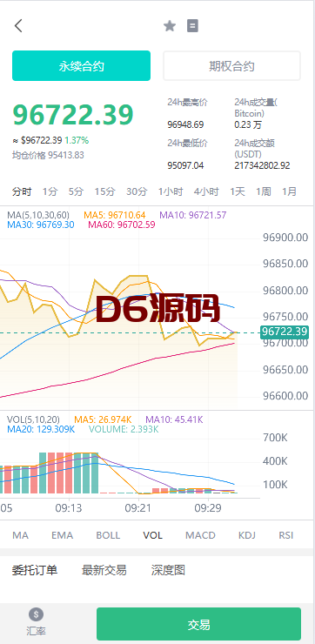Enable the BOLL indicator

(x=108, y=535)
